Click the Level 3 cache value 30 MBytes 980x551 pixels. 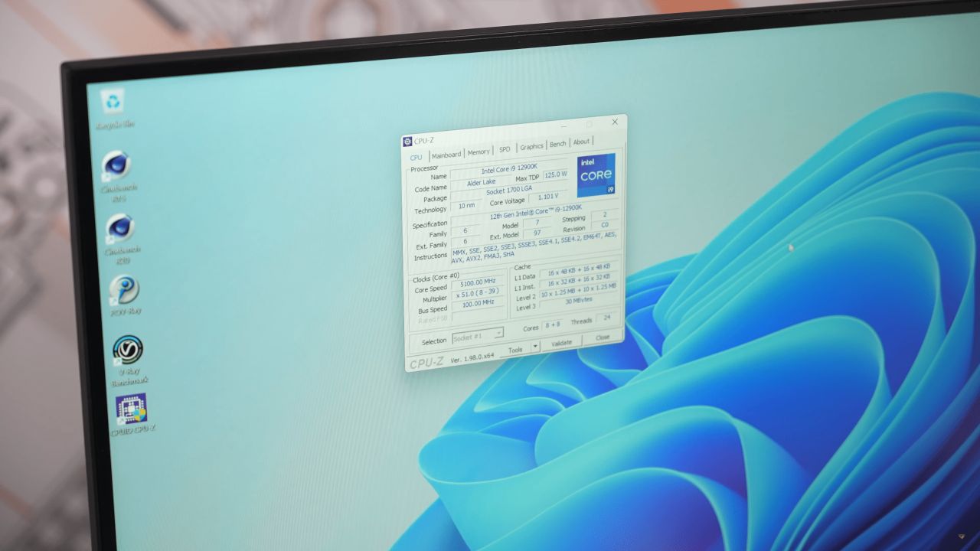[x=579, y=301]
